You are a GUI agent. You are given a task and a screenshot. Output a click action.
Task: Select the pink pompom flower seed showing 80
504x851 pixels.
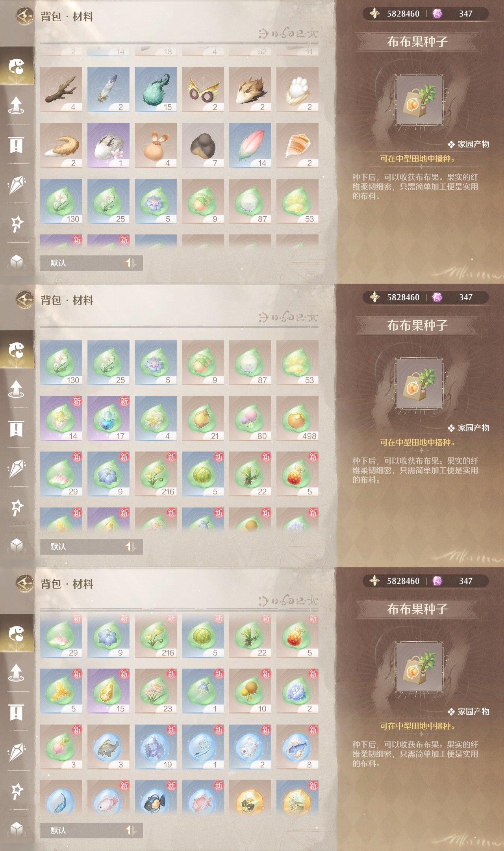[250, 418]
